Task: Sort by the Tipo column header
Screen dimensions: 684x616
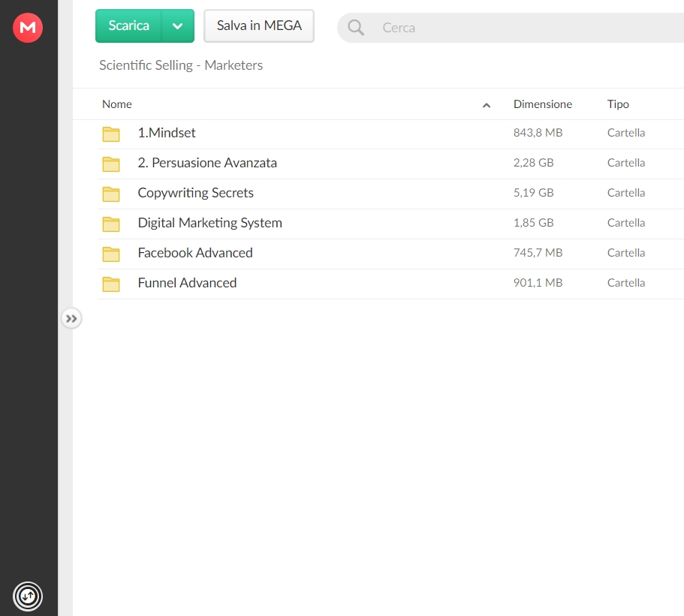Action: point(618,104)
